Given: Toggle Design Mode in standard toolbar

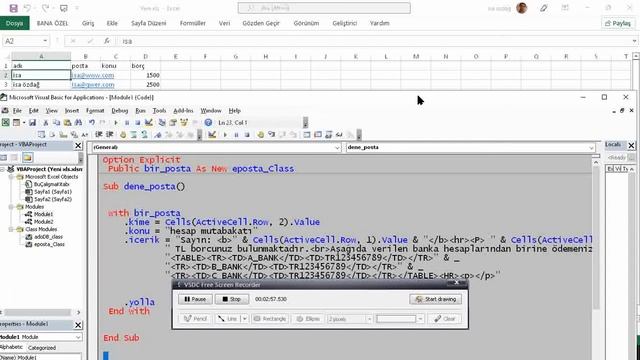Looking at the screenshot, I should (149, 122).
